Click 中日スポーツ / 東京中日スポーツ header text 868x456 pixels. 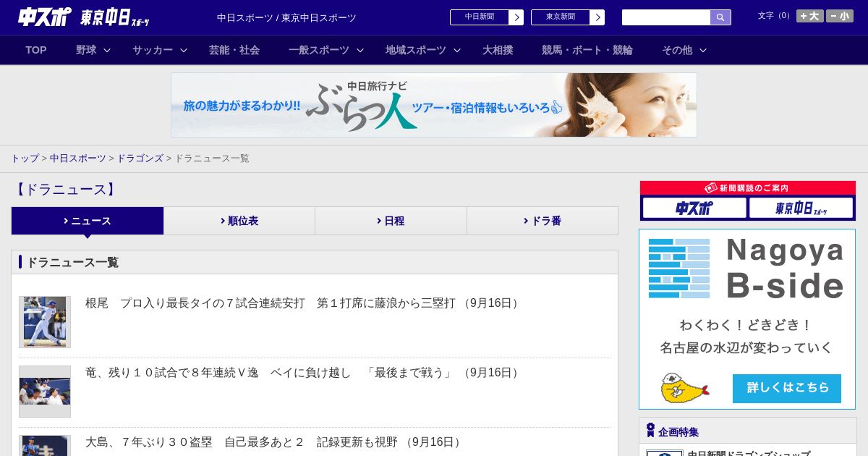286,17
